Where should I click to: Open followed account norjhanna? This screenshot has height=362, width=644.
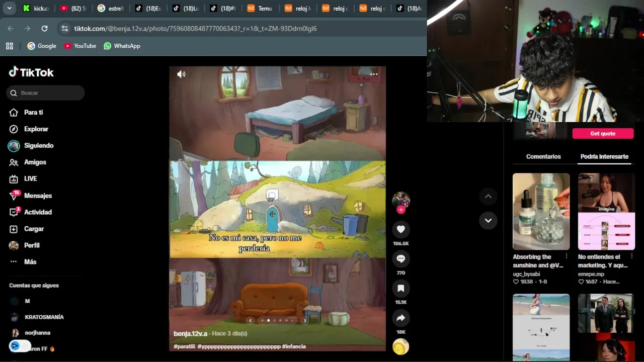38,333
